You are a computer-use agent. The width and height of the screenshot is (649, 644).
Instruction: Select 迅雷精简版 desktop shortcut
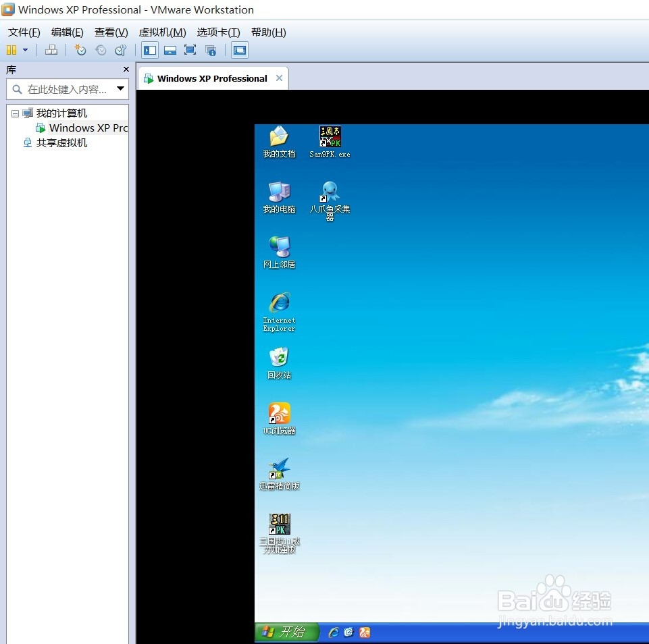280,474
